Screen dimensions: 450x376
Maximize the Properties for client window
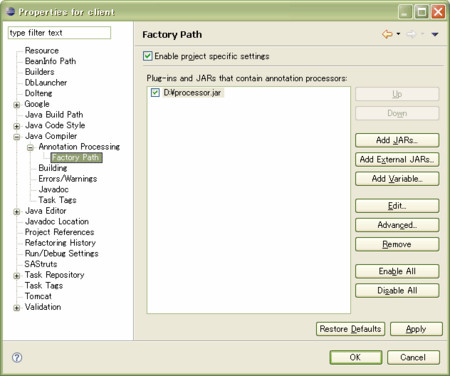click(x=422, y=12)
